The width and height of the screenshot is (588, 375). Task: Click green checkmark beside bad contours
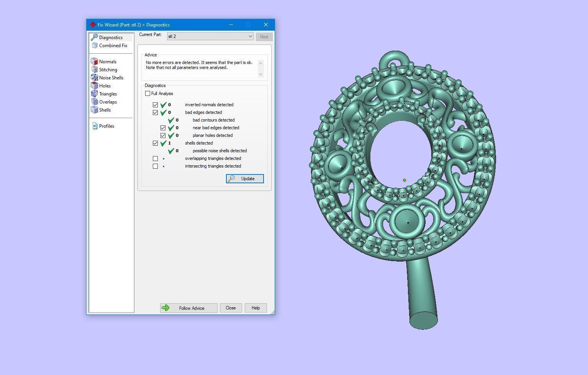(171, 120)
